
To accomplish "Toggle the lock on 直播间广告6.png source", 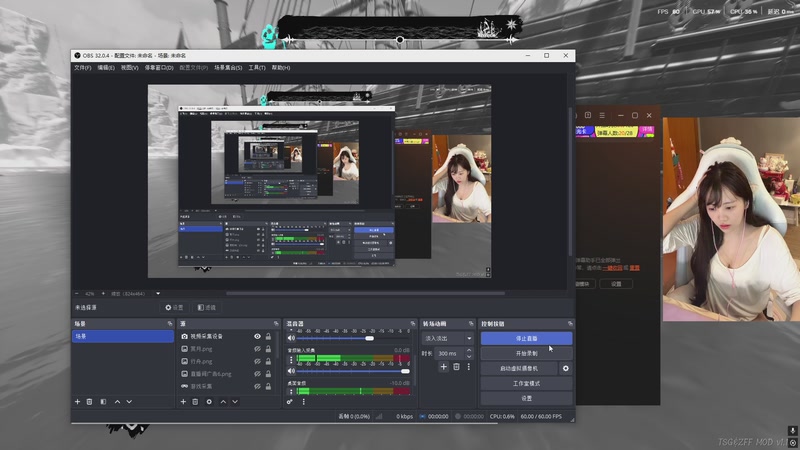I will [x=268, y=374].
